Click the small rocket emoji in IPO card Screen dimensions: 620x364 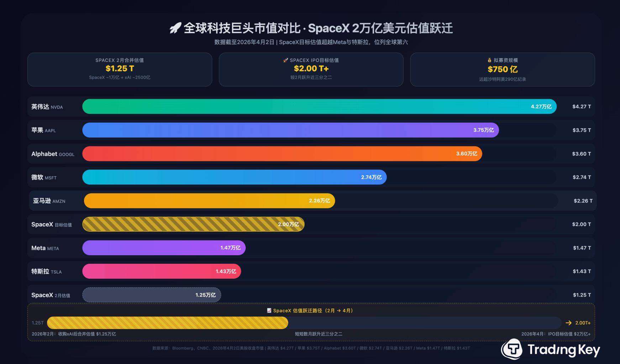[x=285, y=60]
